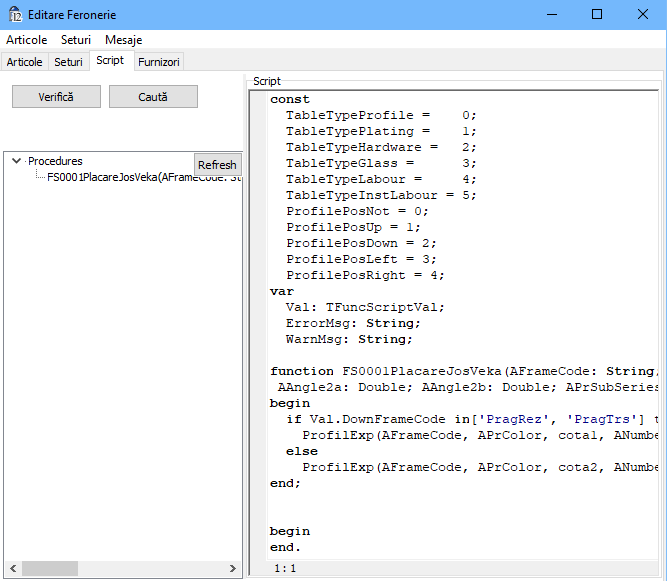Click the 'WarnMsg: String;' line
The height and width of the screenshot is (581, 667).
click(349, 339)
